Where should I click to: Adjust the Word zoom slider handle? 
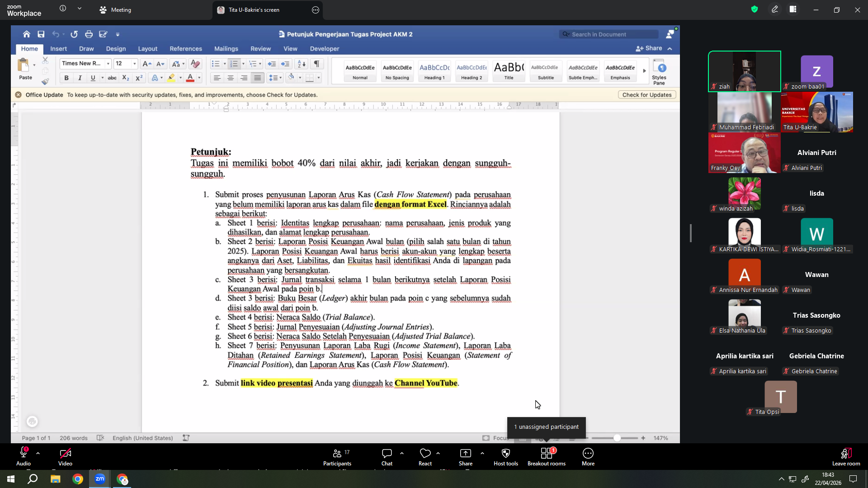(617, 438)
